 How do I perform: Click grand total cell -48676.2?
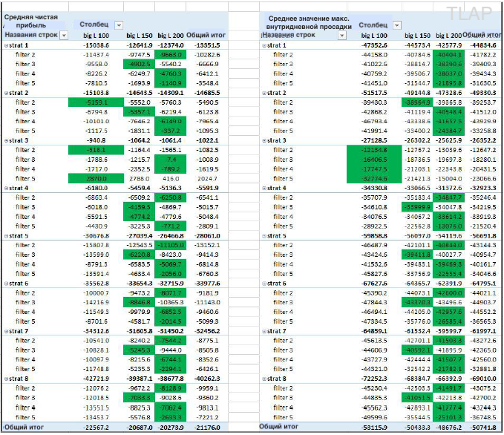449,428
